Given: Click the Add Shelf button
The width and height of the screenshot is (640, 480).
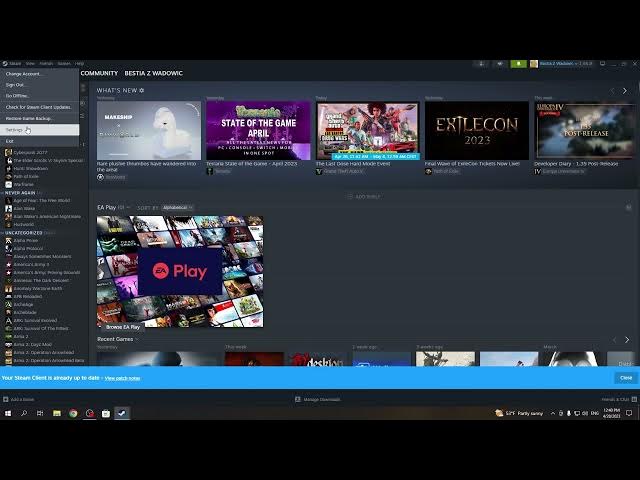Looking at the screenshot, I should coord(364,197).
